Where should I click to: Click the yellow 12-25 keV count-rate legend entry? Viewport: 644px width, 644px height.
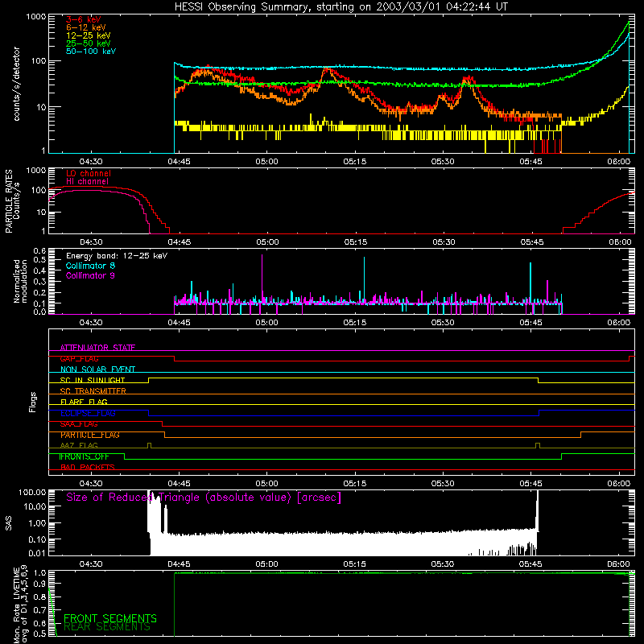point(88,35)
